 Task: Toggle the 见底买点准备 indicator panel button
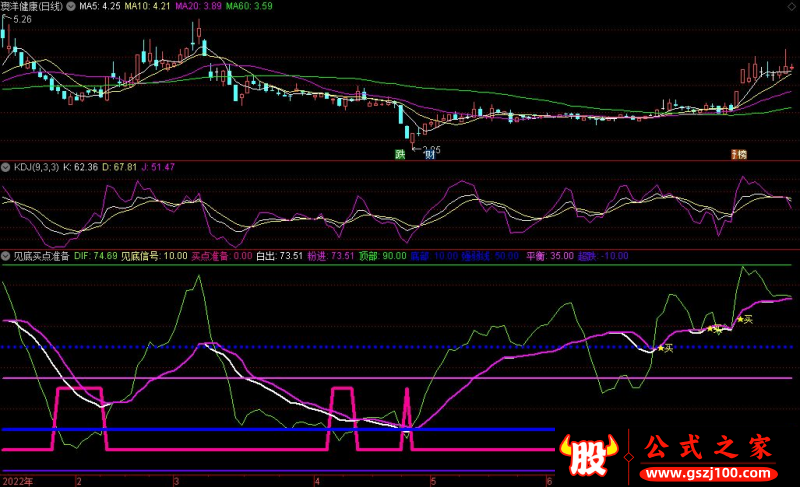(5, 256)
